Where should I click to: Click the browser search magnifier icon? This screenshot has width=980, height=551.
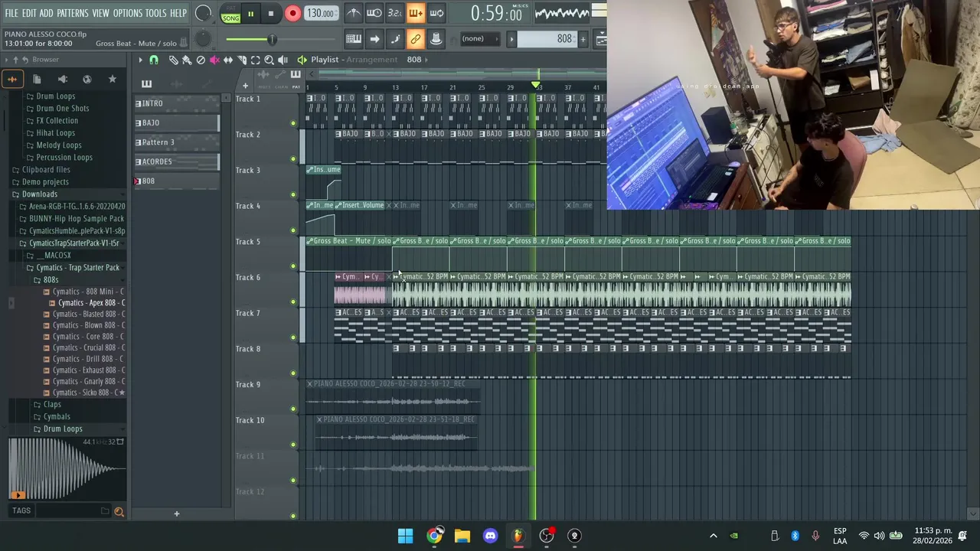119,511
